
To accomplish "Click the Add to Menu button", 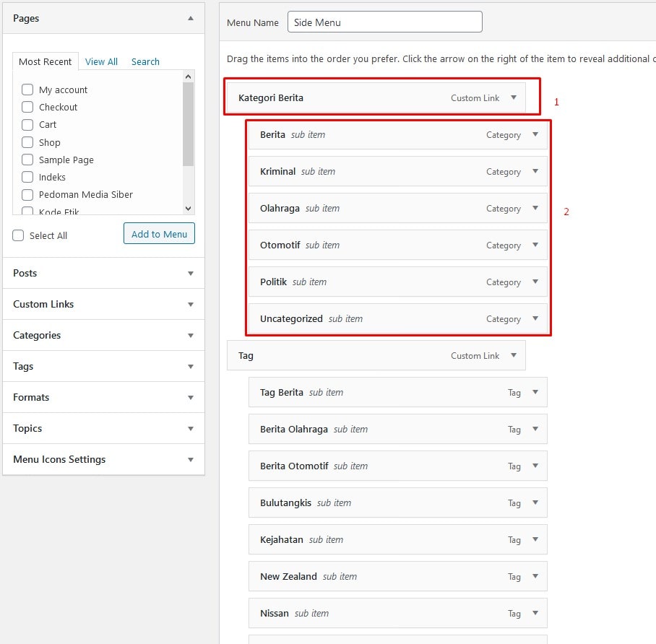I will 159,234.
